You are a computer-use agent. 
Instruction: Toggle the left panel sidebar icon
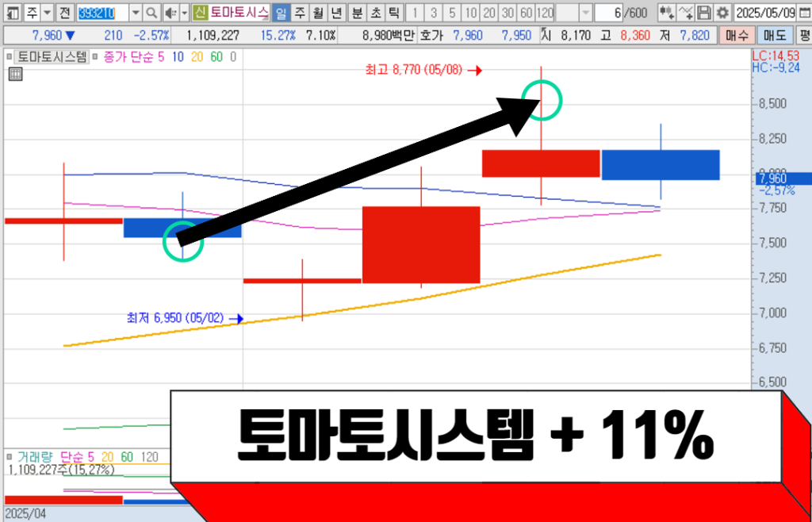point(14,12)
